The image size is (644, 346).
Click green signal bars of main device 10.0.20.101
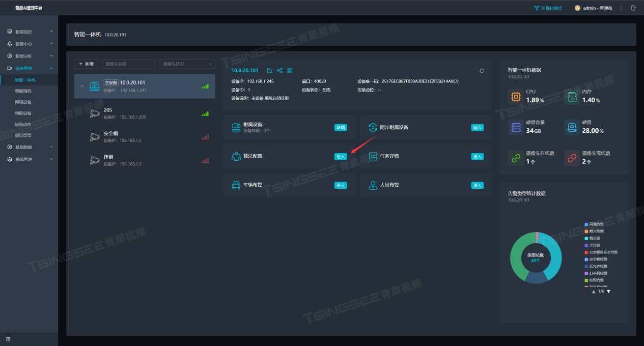(205, 86)
